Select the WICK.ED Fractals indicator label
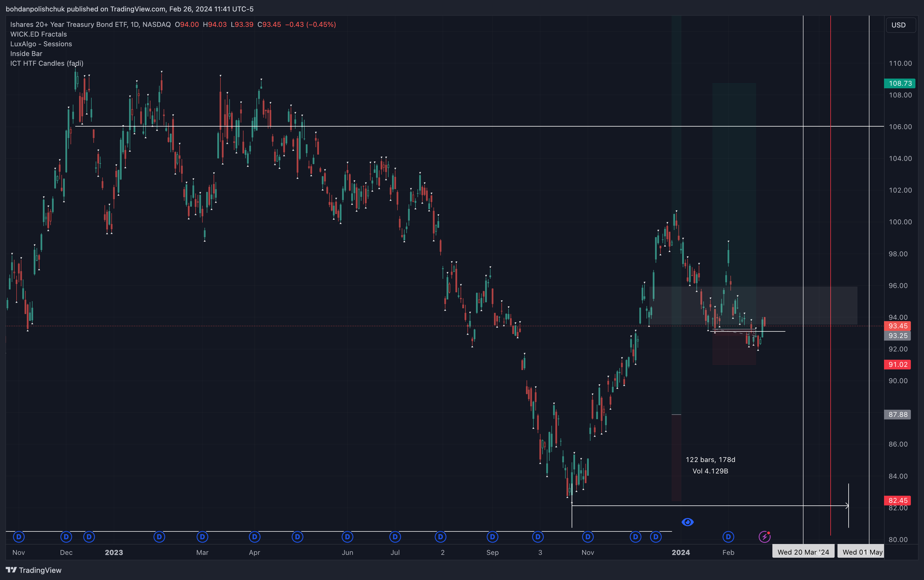The height and width of the screenshot is (580, 924). pos(38,34)
